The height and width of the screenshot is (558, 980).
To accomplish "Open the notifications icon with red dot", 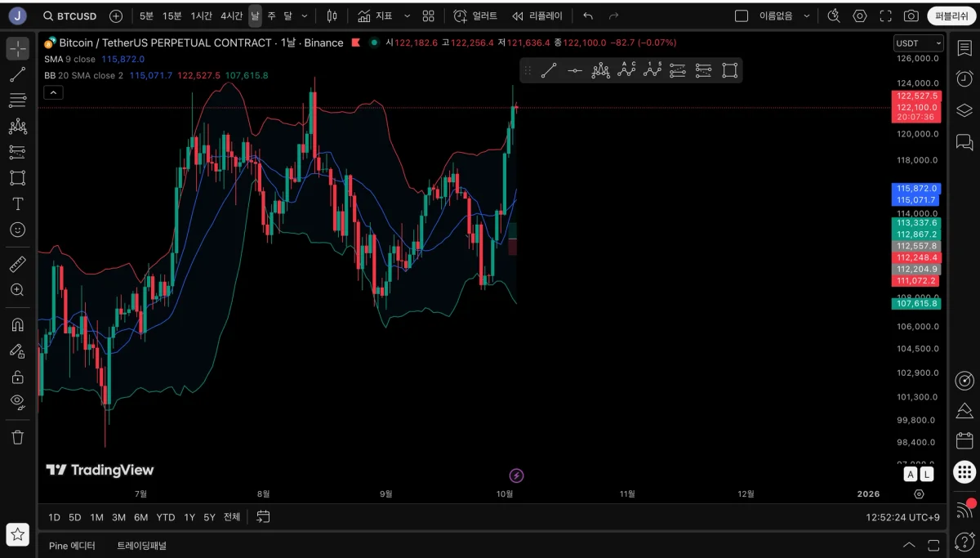I will point(964,510).
